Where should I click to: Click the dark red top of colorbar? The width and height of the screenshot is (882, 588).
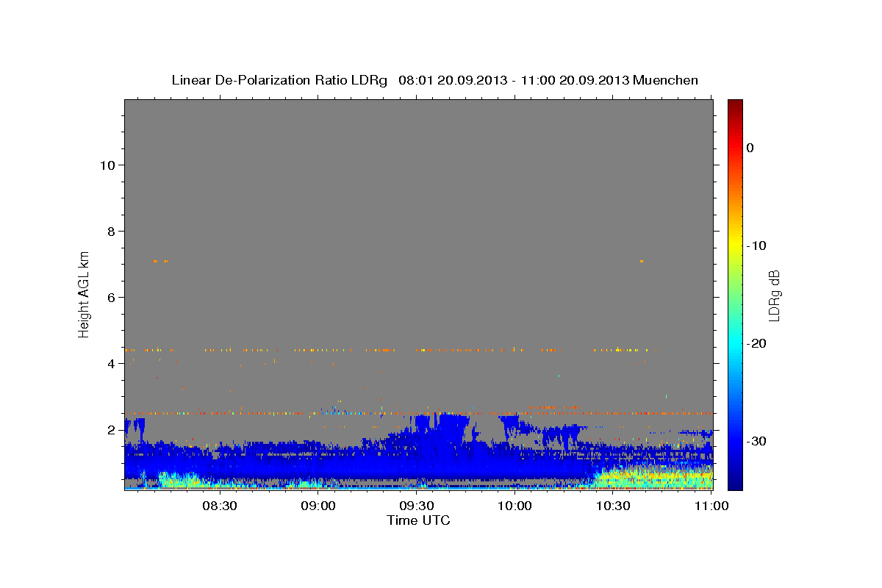pos(735,104)
